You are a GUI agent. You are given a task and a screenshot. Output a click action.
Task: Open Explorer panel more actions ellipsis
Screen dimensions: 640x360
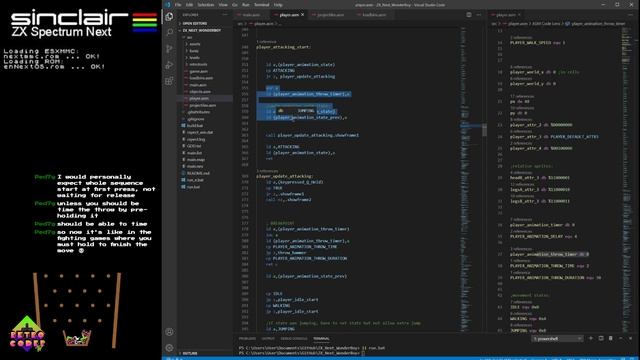pyautogui.click(x=225, y=15)
